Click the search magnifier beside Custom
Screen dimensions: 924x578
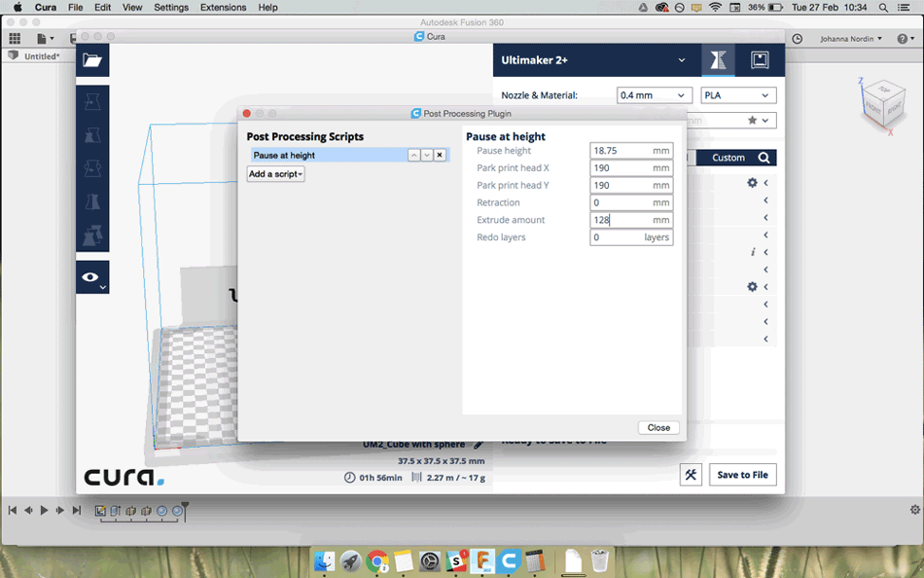point(764,158)
